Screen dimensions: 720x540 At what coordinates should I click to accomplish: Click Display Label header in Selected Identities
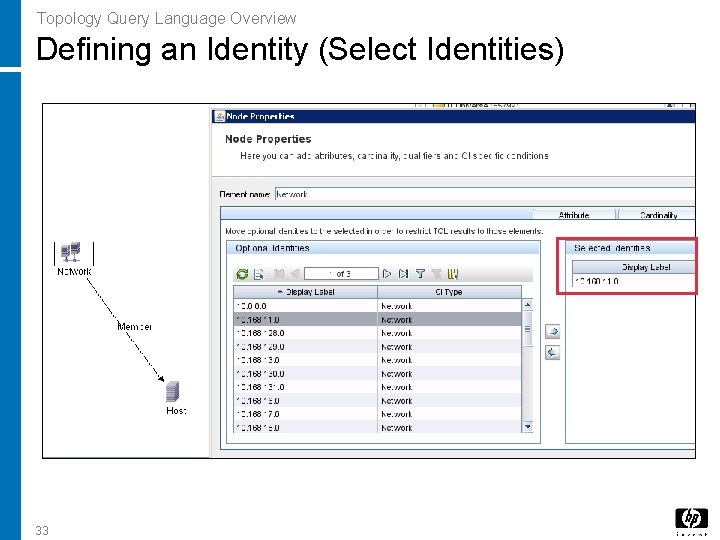(x=634, y=267)
